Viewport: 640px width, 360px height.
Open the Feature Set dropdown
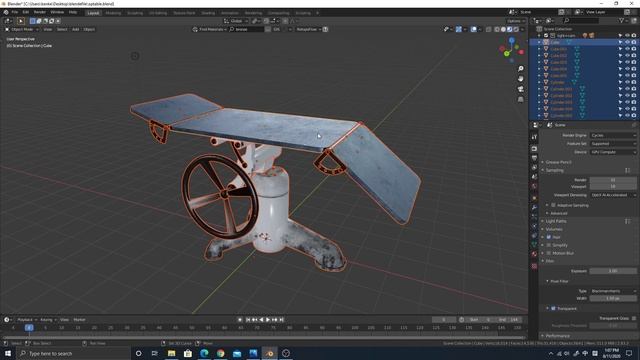[x=613, y=144]
